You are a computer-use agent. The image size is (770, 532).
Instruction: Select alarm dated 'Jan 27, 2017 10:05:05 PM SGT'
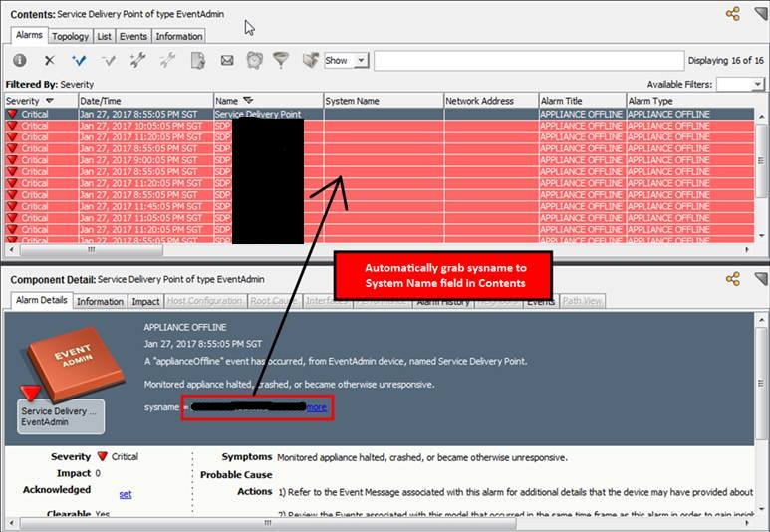[380, 126]
